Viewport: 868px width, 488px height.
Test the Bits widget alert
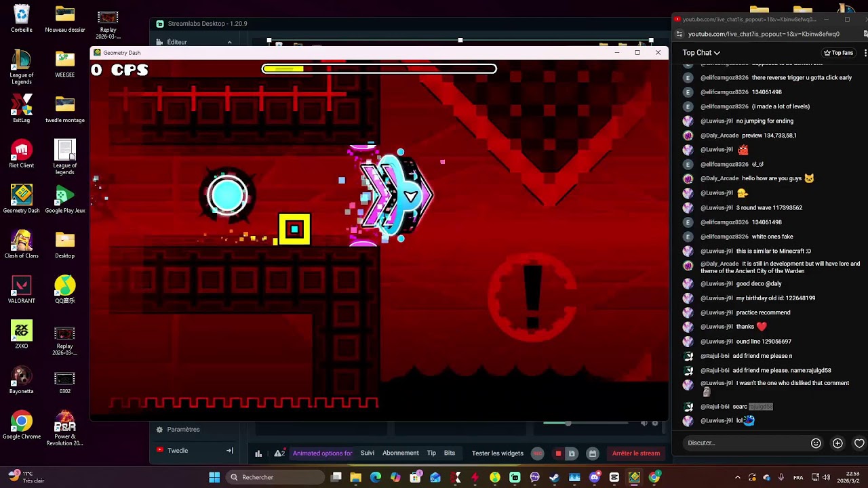pyautogui.click(x=450, y=453)
